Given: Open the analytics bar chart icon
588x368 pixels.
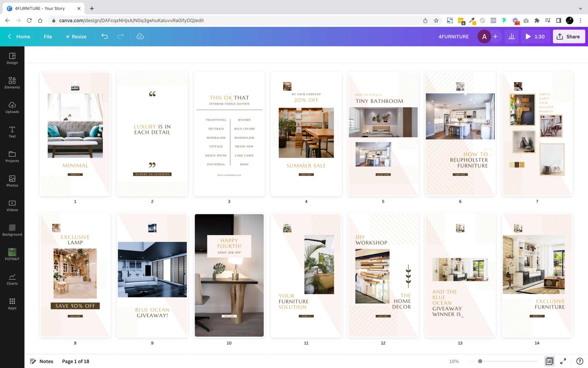Looking at the screenshot, I should [x=511, y=36].
